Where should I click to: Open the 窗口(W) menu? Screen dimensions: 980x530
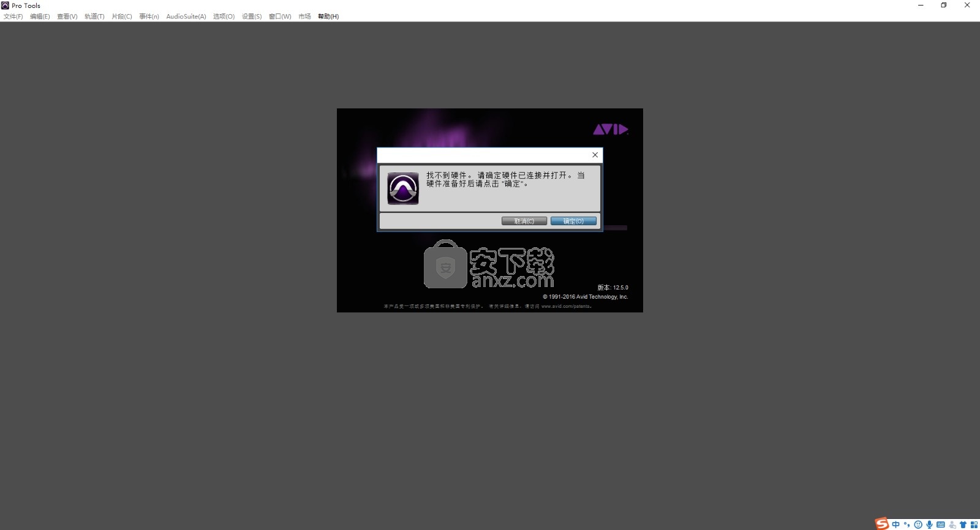(x=280, y=17)
